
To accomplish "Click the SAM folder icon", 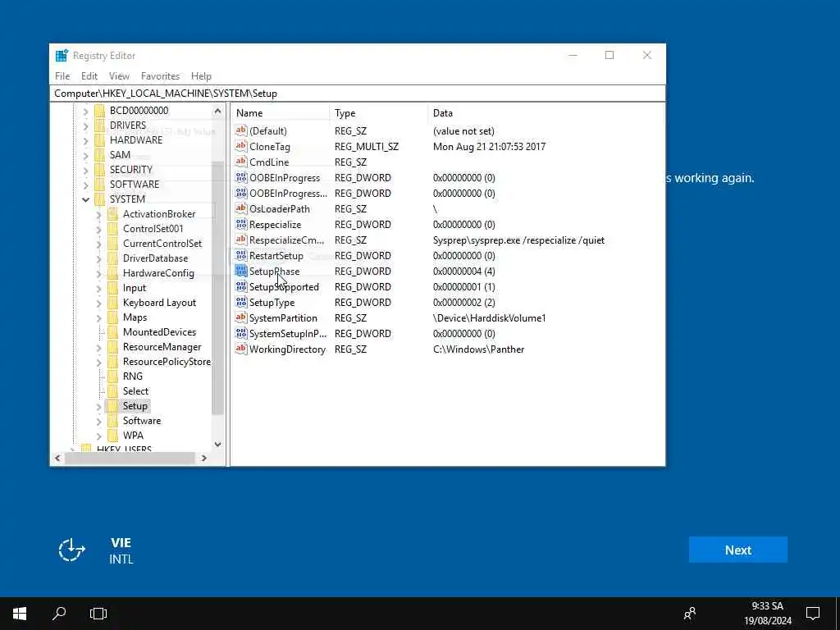I will (99, 155).
